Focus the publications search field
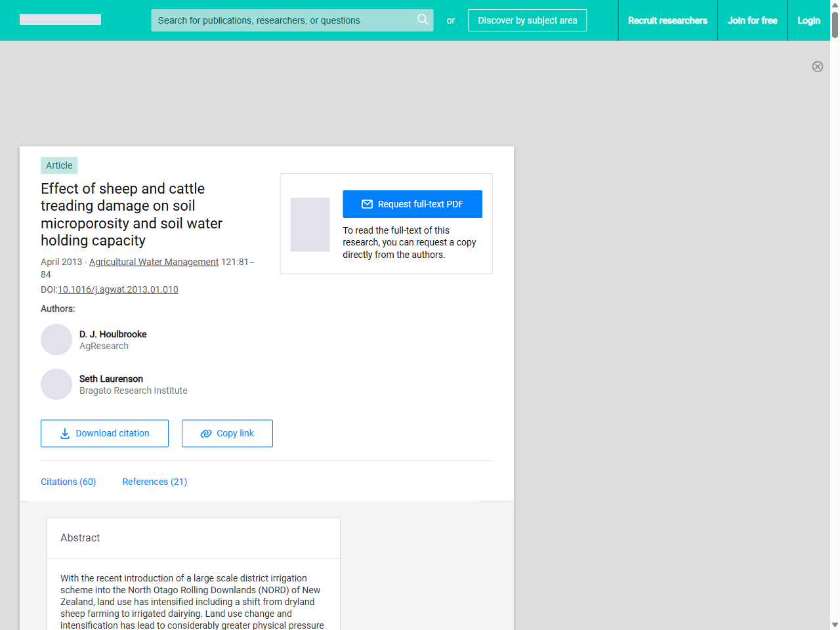 [x=292, y=20]
